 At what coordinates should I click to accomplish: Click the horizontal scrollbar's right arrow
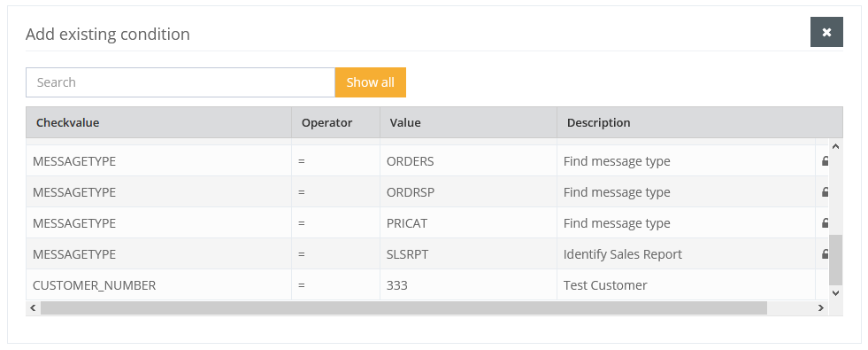tap(820, 307)
